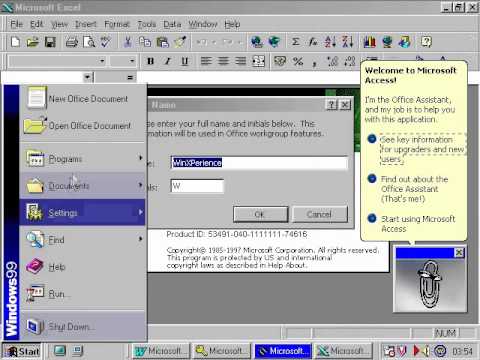Toggle Bold formatting
This screenshot has width=480, height=360.
pyautogui.click(x=151, y=61)
